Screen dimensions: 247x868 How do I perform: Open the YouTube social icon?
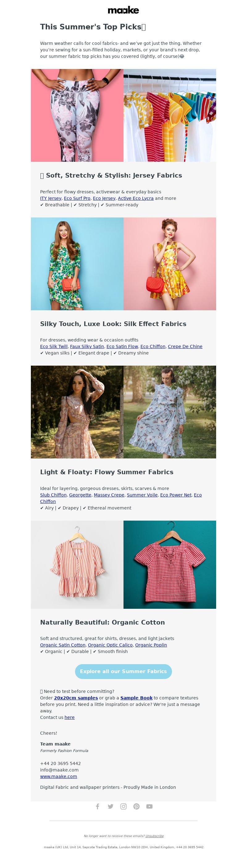pyautogui.click(x=149, y=806)
